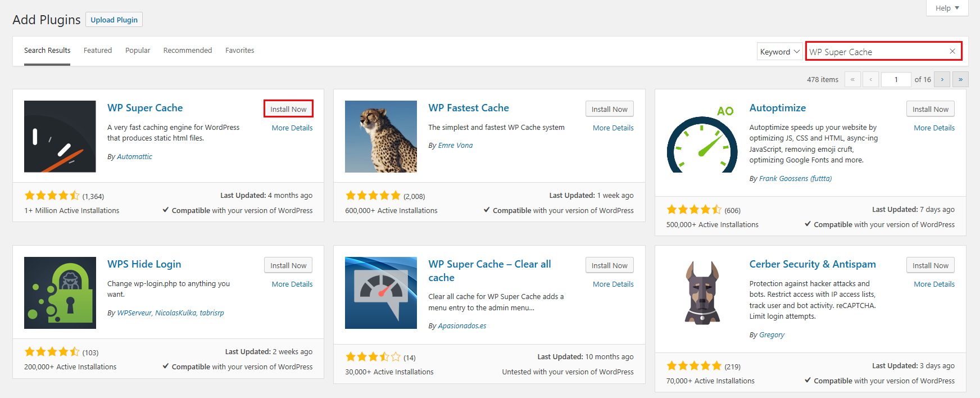Switch to the Popular tab
The height and width of the screenshot is (398, 980).
138,51
